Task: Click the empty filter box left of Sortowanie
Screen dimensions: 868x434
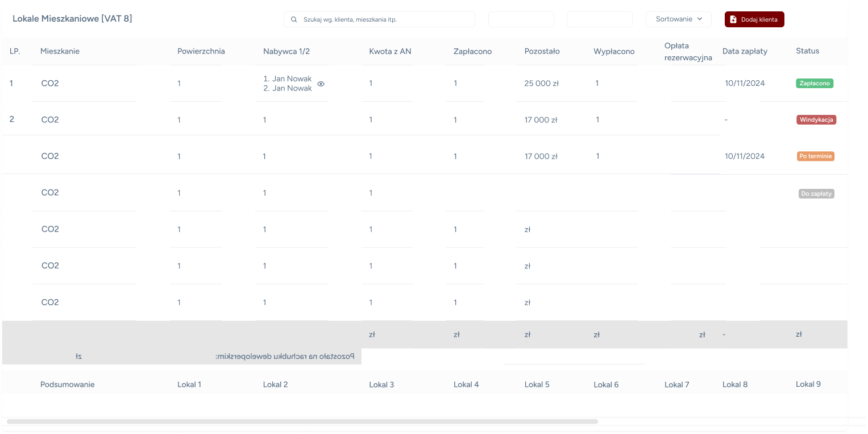Action: 599,19
